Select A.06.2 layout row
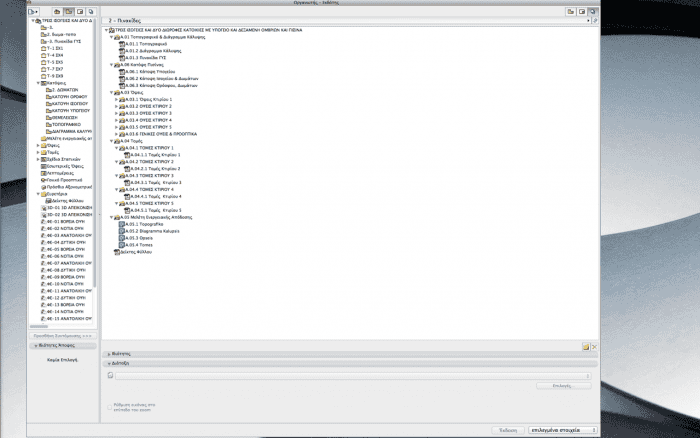 pos(158,79)
